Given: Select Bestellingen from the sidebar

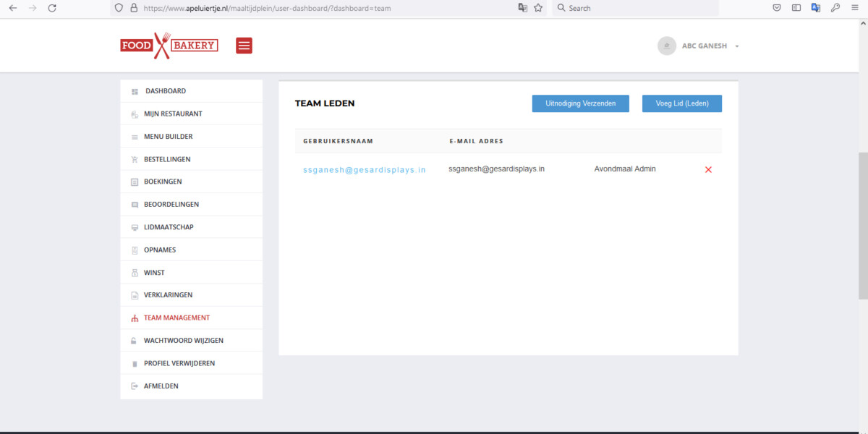Looking at the screenshot, I should [x=167, y=159].
